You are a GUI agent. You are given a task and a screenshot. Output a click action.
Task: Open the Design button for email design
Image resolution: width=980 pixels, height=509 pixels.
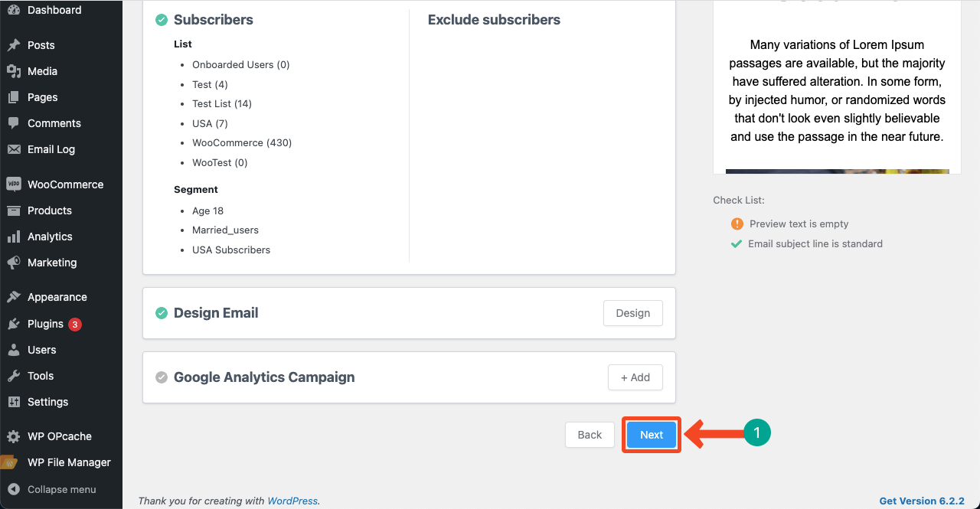632,313
